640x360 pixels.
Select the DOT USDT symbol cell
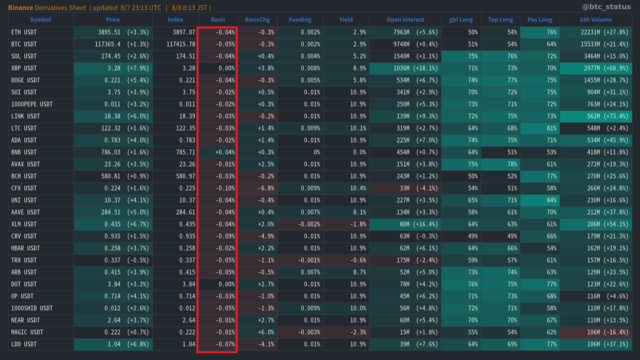click(41, 284)
